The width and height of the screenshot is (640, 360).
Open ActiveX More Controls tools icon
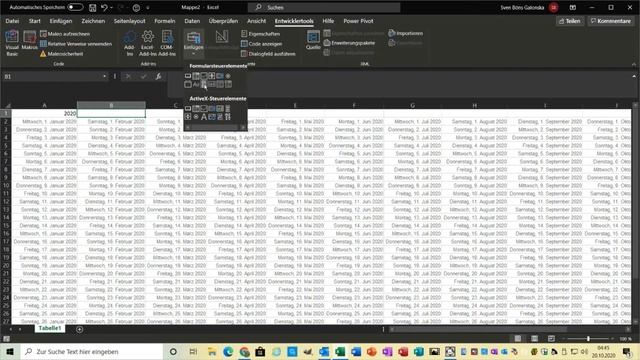[x=228, y=117]
